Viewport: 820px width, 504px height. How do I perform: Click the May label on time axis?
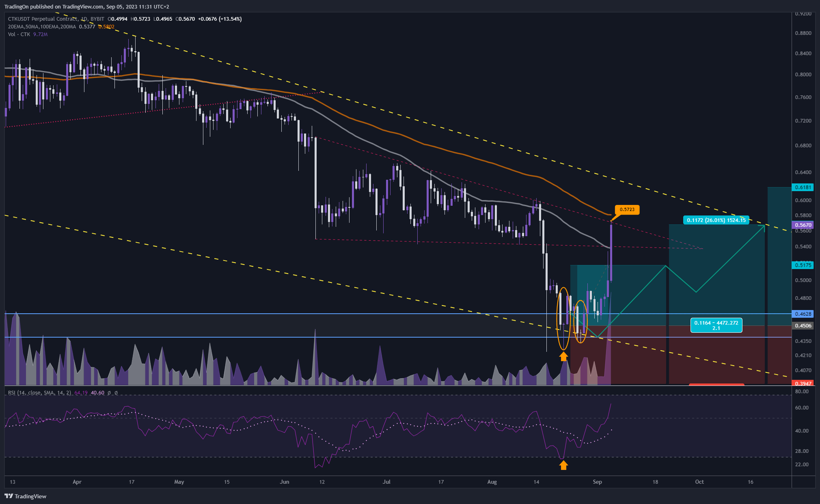(x=179, y=482)
